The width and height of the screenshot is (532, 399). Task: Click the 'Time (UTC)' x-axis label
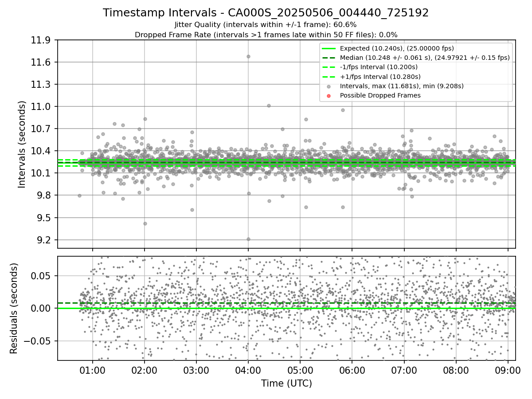[286, 383]
